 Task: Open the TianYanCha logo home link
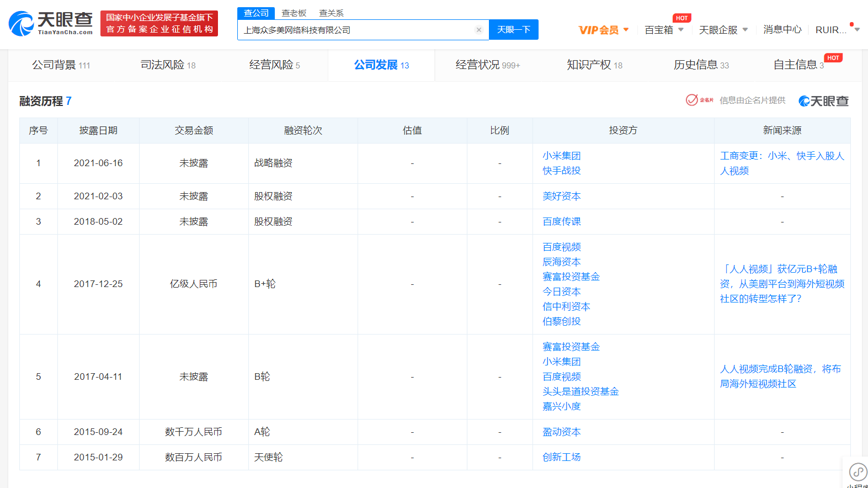click(51, 23)
